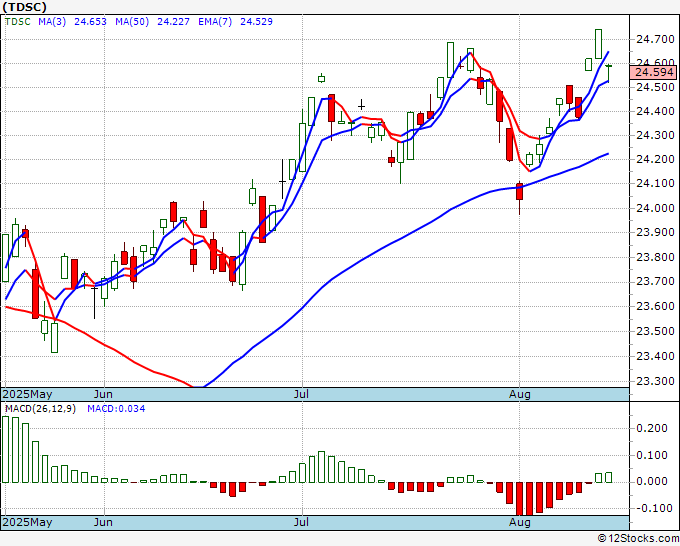Click the MA(50) value 24.227
Screen dimensions: 680x546
[x=173, y=21]
